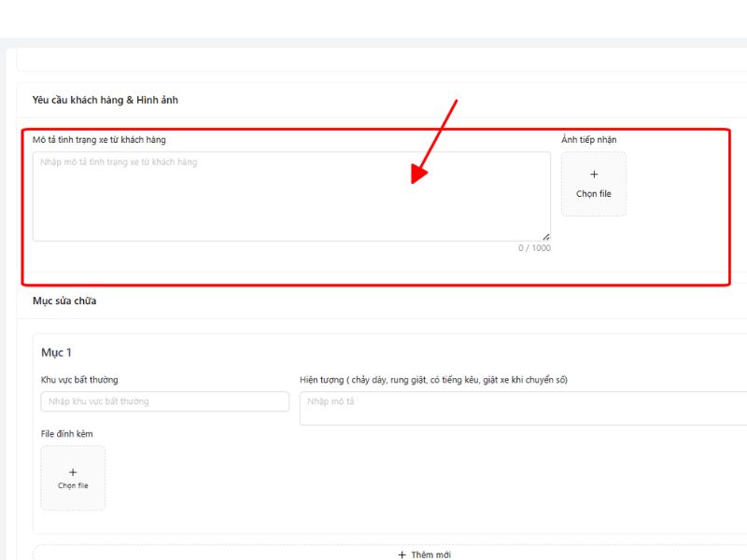This screenshot has width=747, height=560.
Task: Click the plus icon in Ảnh tiếp nhận box
Action: (x=594, y=175)
